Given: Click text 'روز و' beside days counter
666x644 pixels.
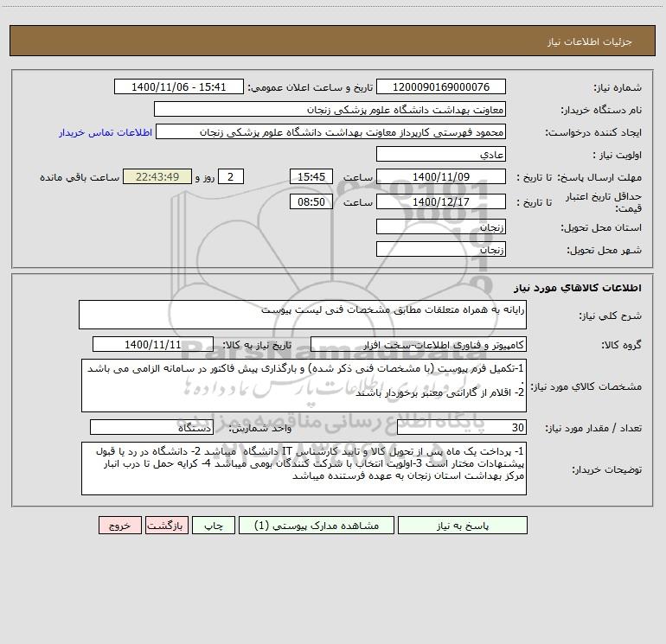Looking at the screenshot, I should (x=205, y=177).
